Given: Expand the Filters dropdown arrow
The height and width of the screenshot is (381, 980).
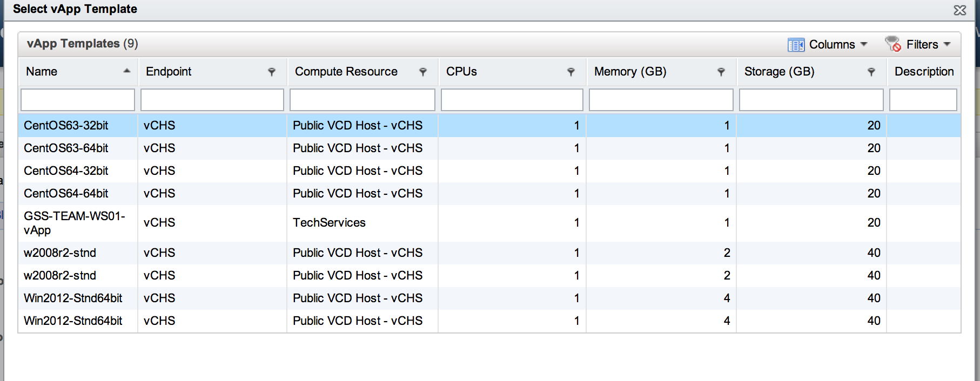Looking at the screenshot, I should tap(947, 44).
